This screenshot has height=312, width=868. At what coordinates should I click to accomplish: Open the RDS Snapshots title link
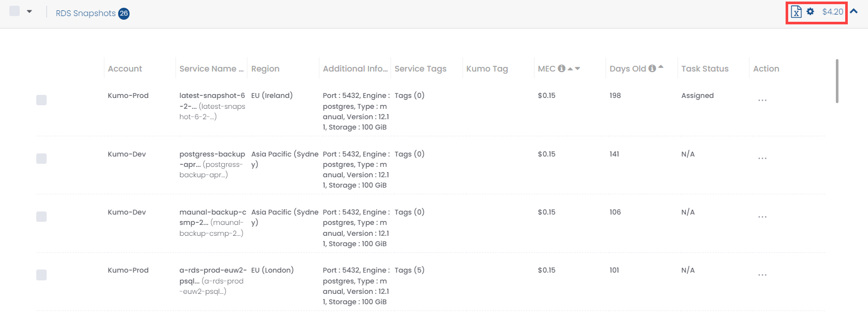[x=86, y=13]
